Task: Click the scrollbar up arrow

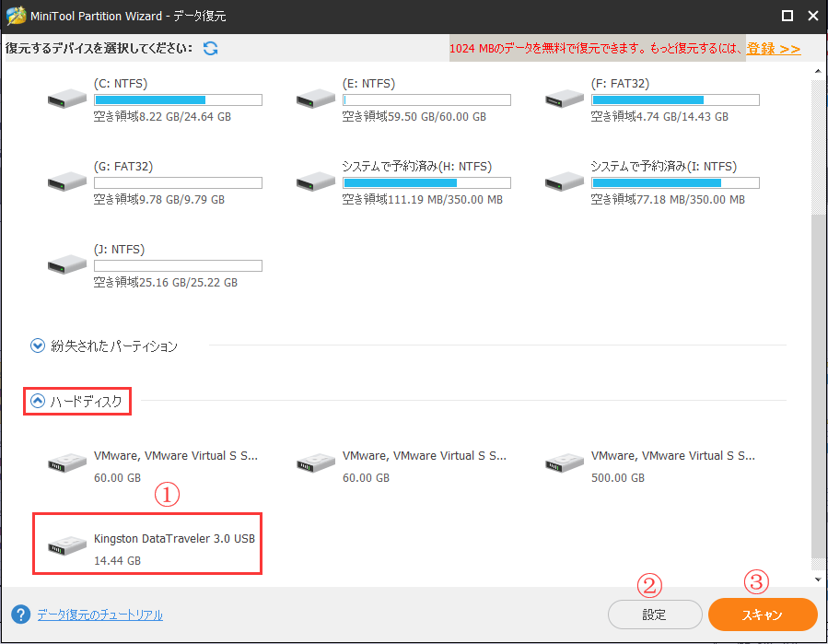Action: (x=818, y=71)
